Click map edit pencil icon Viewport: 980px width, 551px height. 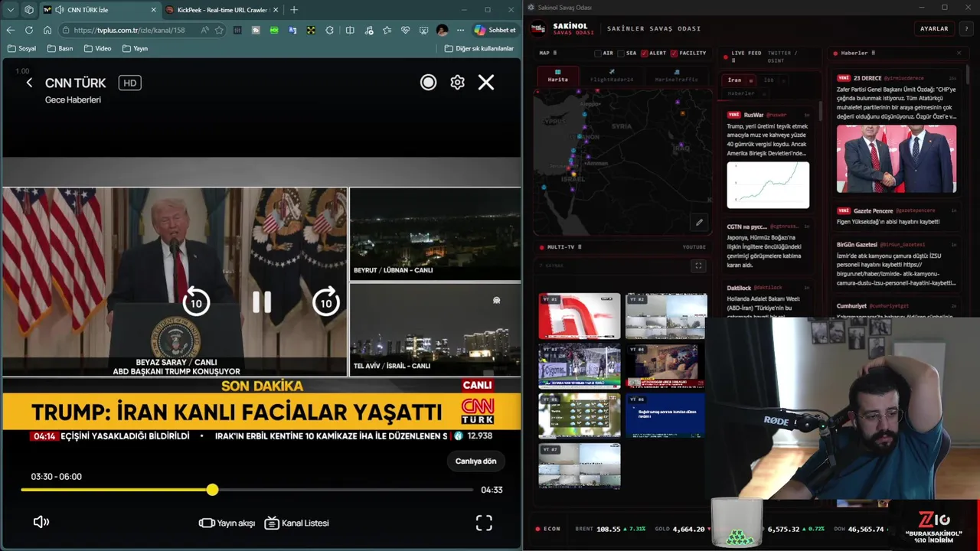pyautogui.click(x=699, y=223)
